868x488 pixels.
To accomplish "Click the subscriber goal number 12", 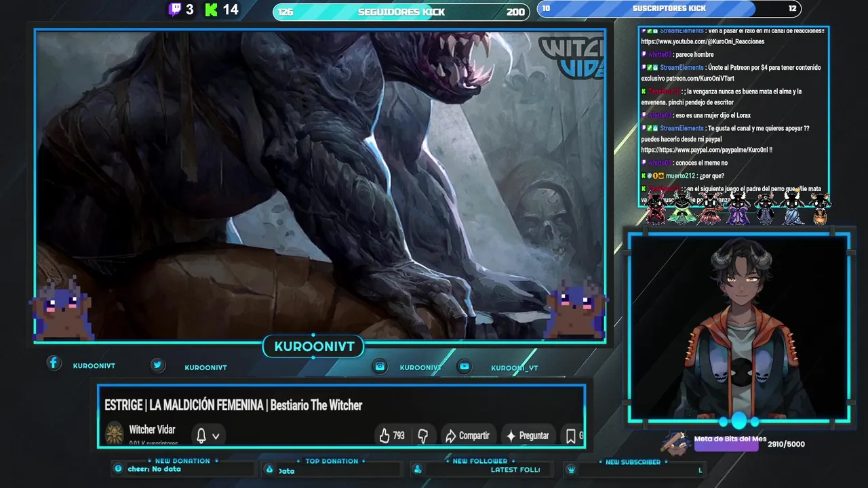I will tap(792, 9).
